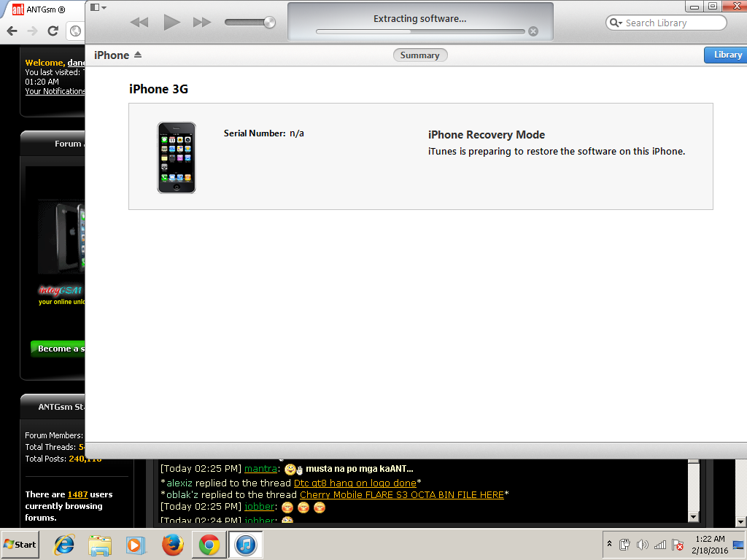Click the Rewind (previous track) button

[x=139, y=23]
